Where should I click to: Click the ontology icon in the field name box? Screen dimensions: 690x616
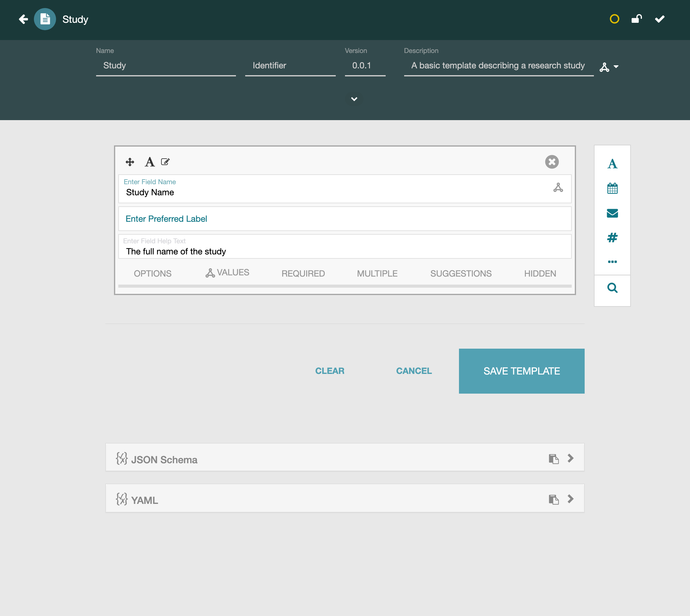(x=558, y=188)
